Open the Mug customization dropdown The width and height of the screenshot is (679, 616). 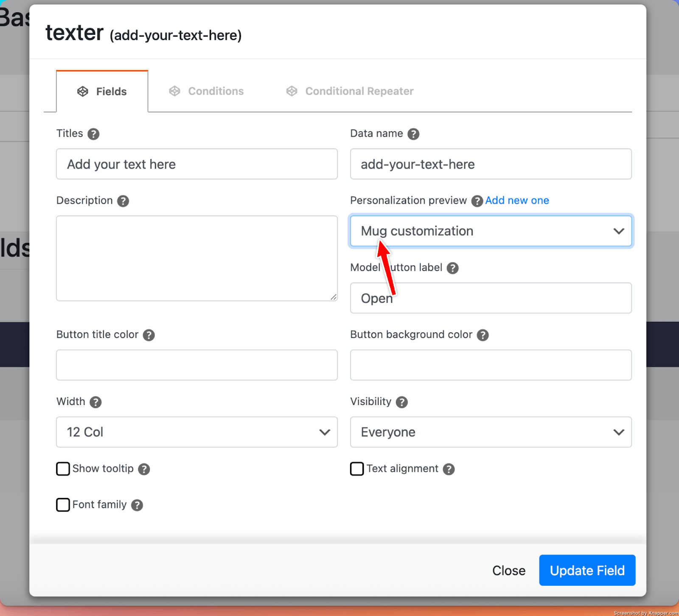pos(490,231)
